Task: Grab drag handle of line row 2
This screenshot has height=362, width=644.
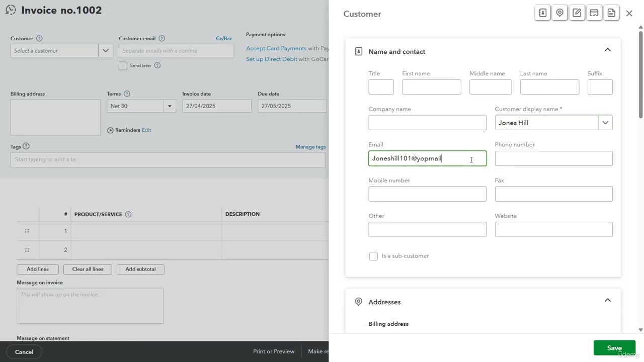Action: point(27,250)
